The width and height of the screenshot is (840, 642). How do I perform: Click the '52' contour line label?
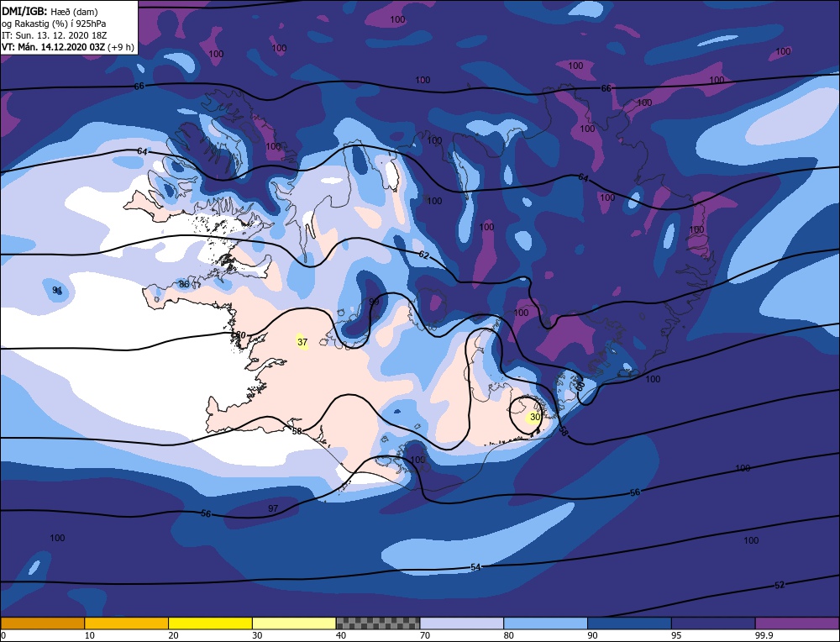(x=780, y=585)
